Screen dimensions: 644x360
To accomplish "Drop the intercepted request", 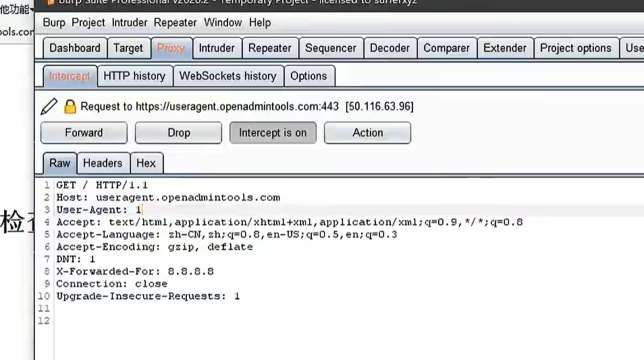I will click(x=178, y=133).
